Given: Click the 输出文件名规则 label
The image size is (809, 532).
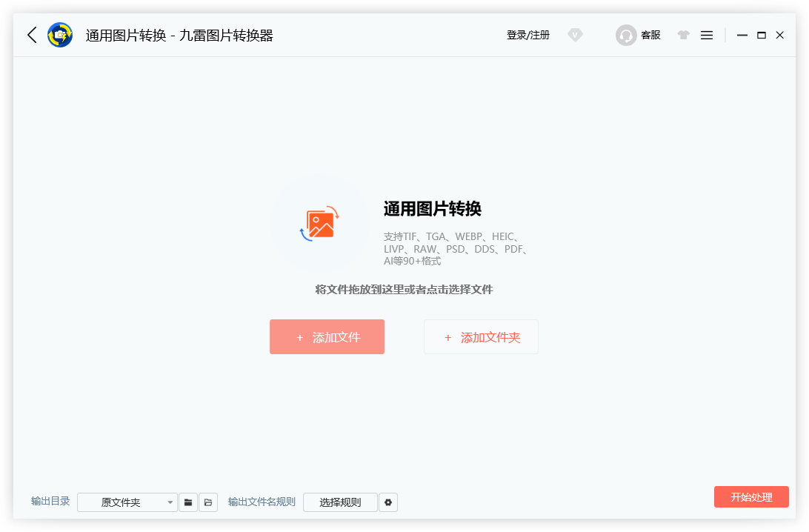Looking at the screenshot, I should [262, 502].
